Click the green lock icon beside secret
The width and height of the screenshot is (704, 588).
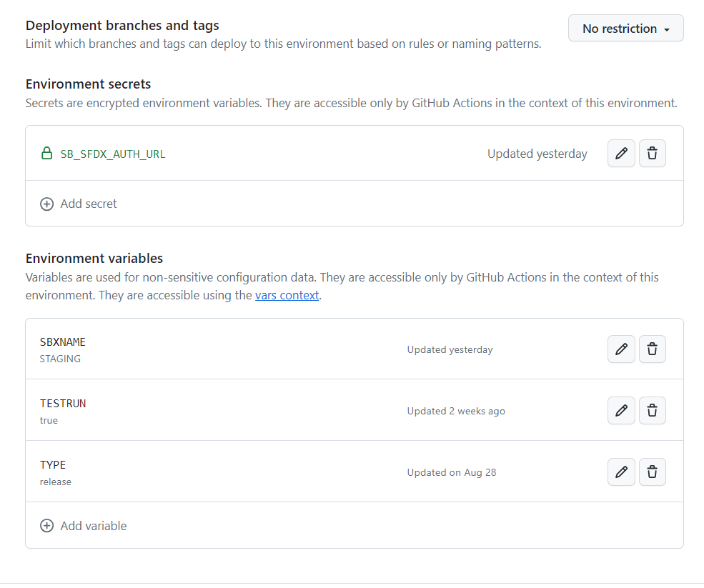tap(46, 154)
